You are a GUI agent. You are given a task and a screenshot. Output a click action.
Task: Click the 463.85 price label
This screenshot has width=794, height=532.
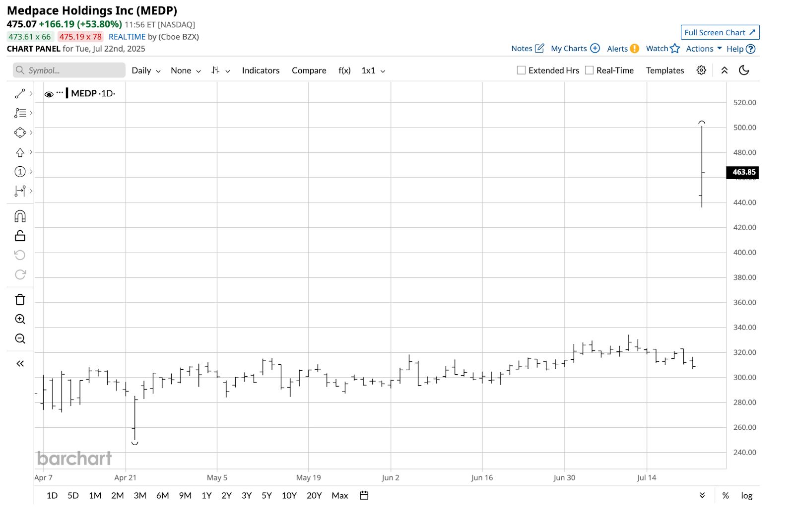tap(743, 172)
